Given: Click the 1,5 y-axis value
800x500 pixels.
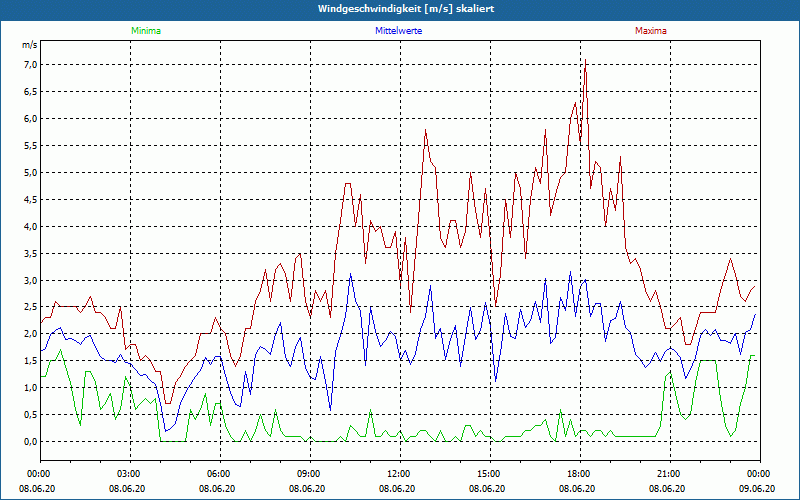Looking at the screenshot, I should pyautogui.click(x=31, y=361).
